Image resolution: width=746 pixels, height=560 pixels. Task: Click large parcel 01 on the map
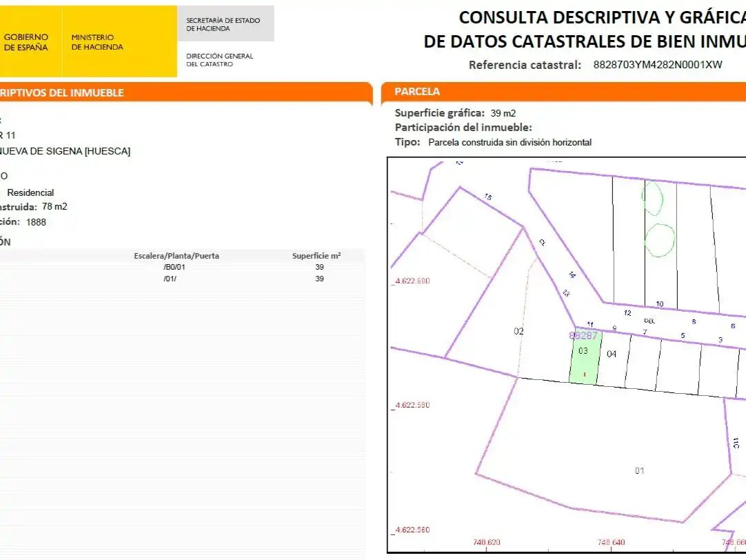639,470
